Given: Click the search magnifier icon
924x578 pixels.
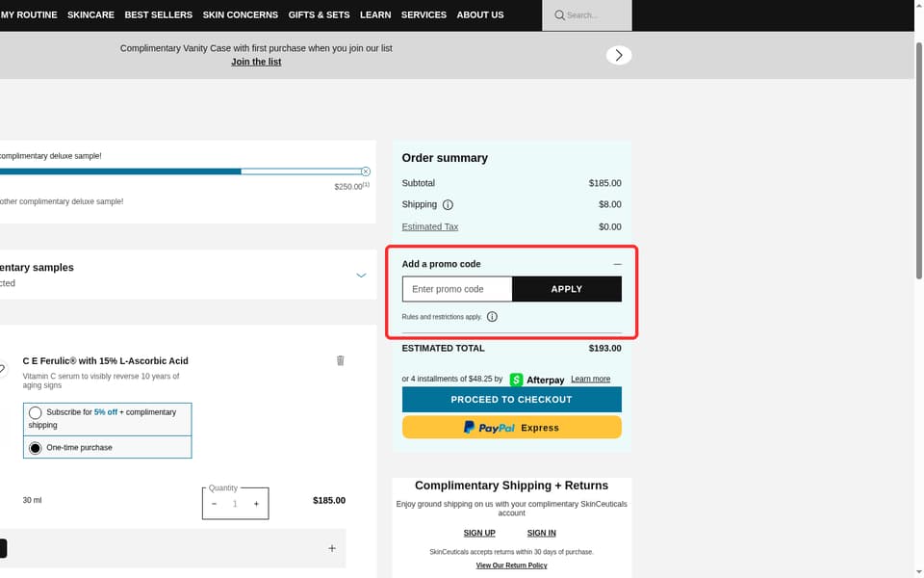Looking at the screenshot, I should [559, 15].
